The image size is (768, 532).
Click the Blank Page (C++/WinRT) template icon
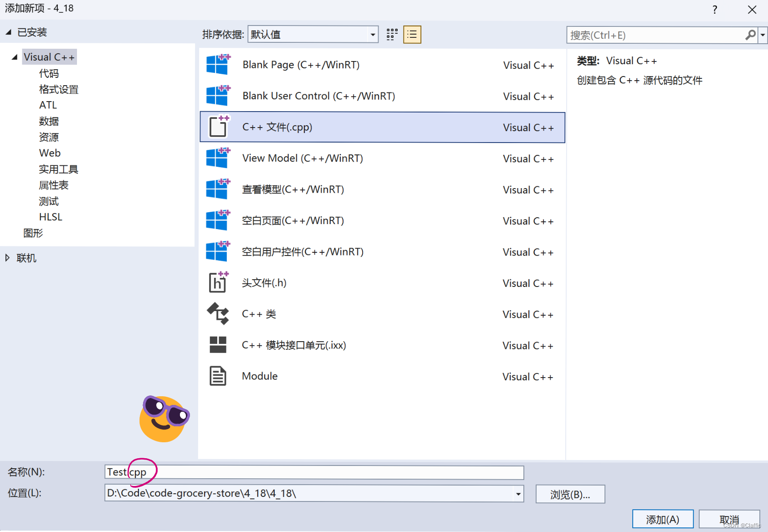pyautogui.click(x=218, y=65)
